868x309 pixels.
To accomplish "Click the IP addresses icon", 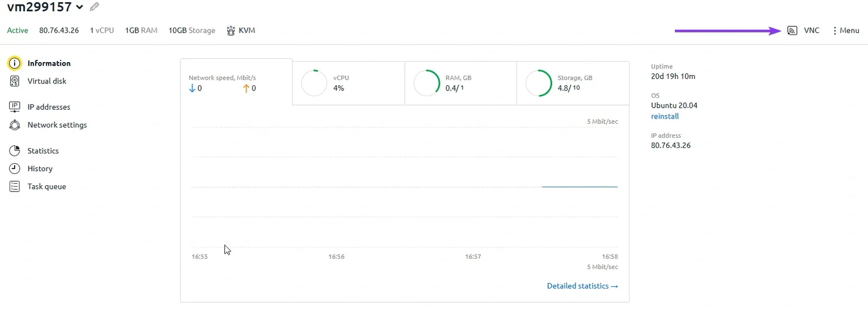I will coord(15,107).
